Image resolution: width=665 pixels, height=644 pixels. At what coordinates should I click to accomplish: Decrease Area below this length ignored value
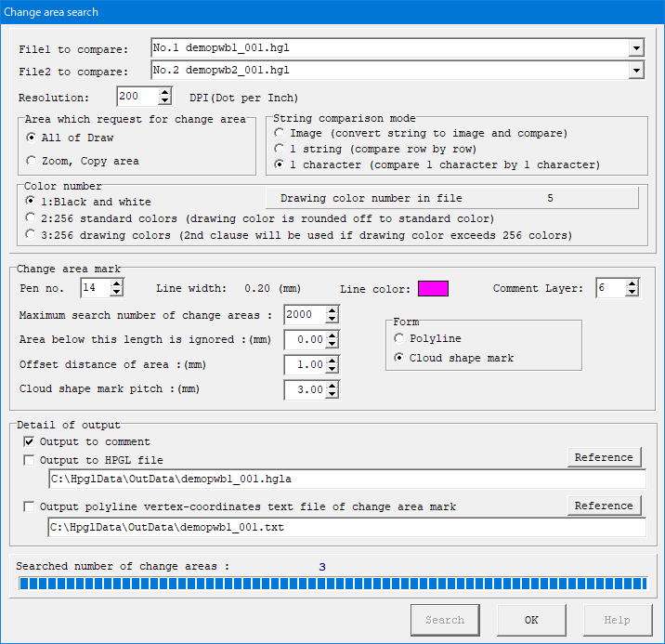pos(332,344)
